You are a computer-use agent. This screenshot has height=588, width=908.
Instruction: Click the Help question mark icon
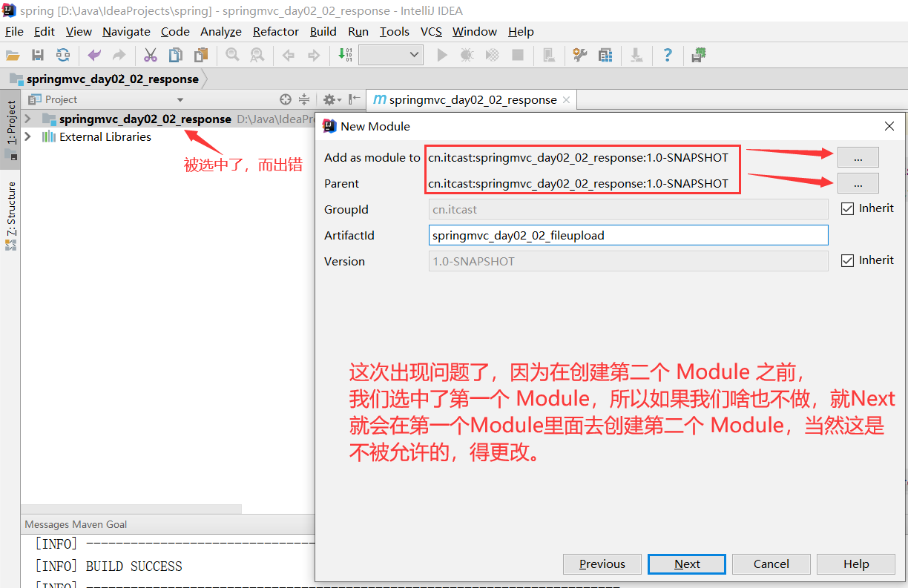(x=668, y=55)
